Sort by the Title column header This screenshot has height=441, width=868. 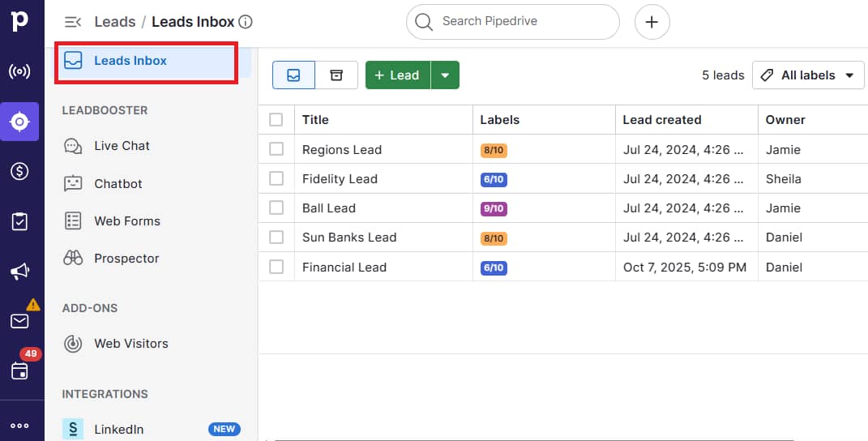click(x=315, y=120)
